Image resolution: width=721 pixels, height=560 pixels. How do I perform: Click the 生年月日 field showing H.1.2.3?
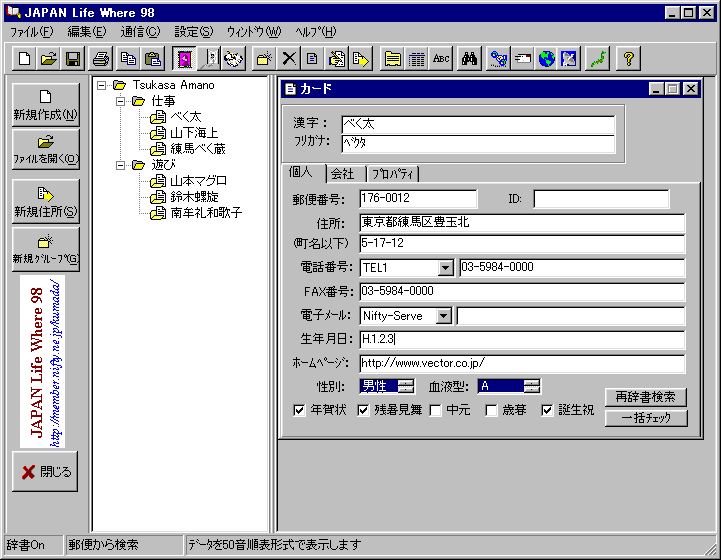(522, 339)
